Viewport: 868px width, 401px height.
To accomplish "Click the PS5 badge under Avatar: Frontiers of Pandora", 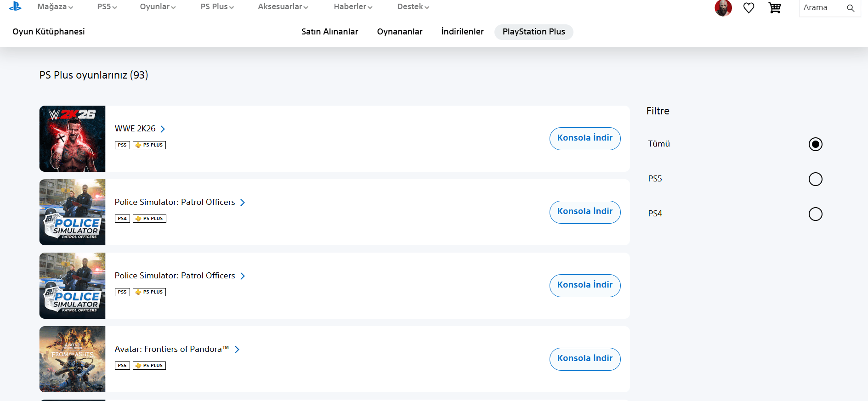I will coord(122,366).
